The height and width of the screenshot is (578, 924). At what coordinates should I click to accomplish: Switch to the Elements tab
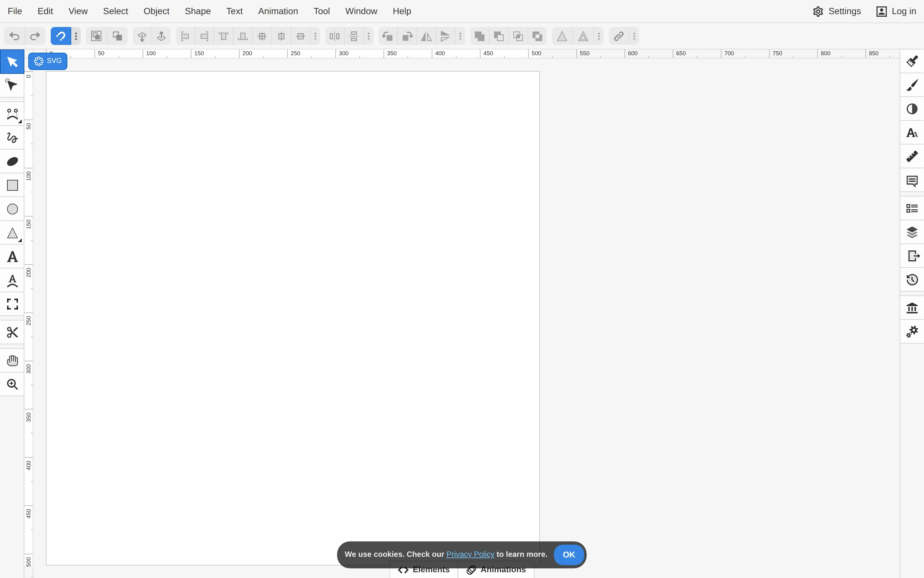pyautogui.click(x=424, y=570)
